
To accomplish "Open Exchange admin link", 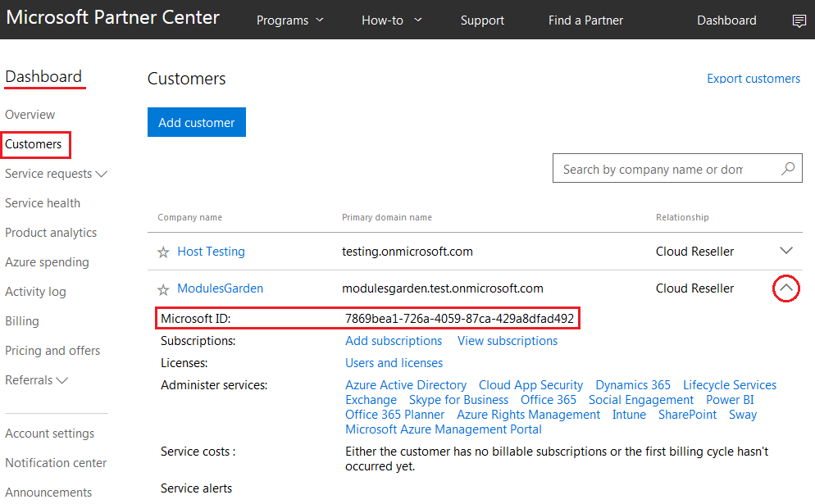I will pos(371,400).
